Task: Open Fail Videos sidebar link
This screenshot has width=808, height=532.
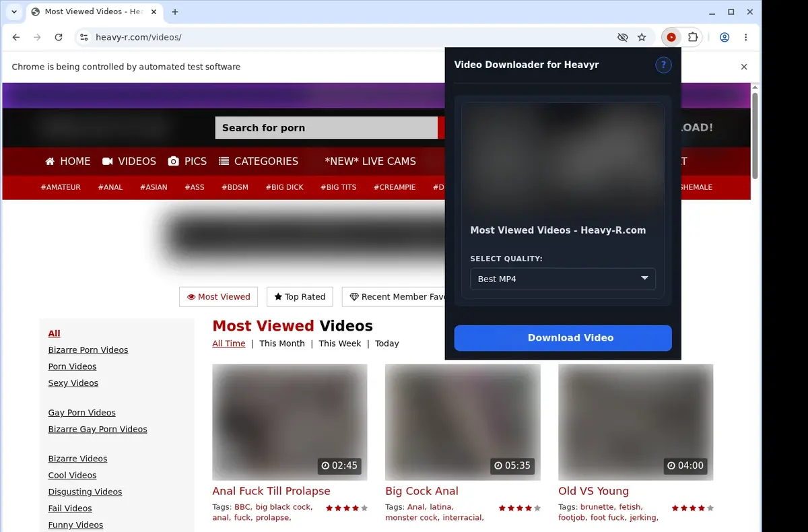Action: coord(70,508)
